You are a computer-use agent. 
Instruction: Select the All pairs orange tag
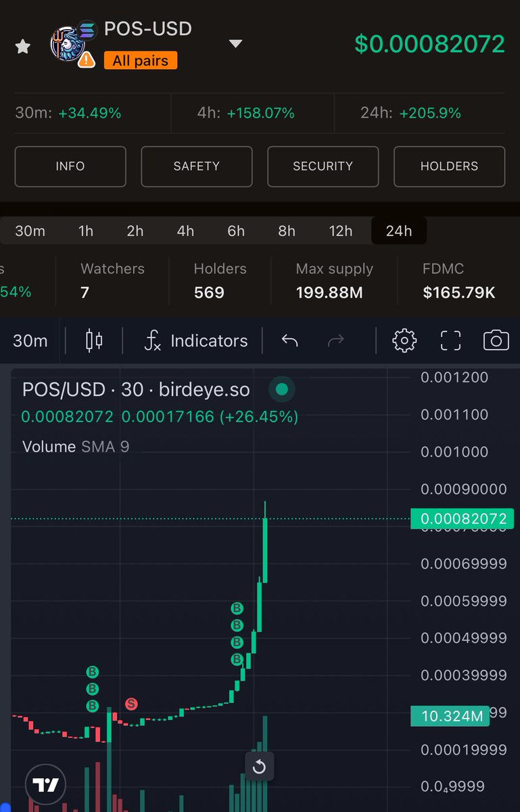coord(141,61)
